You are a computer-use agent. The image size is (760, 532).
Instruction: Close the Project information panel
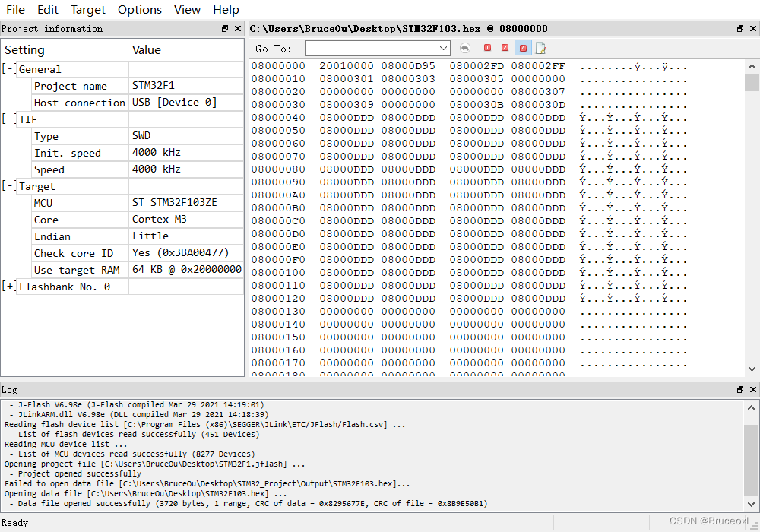238,29
